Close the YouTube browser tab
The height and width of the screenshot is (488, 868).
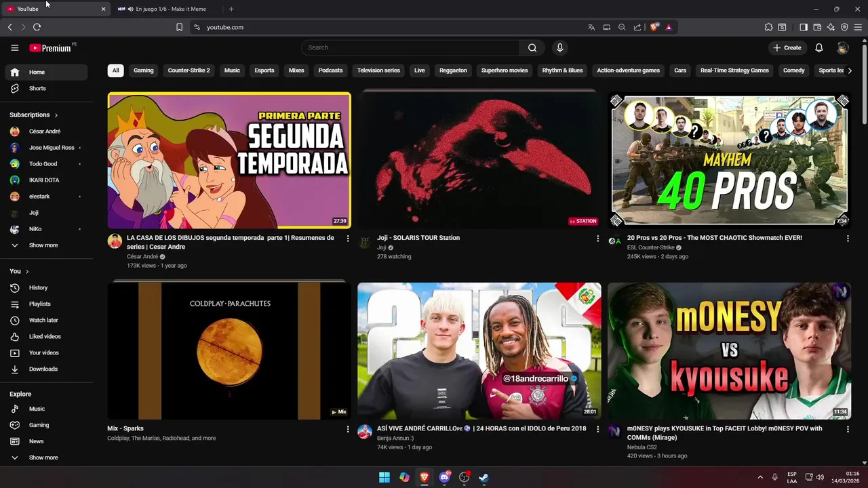click(103, 9)
